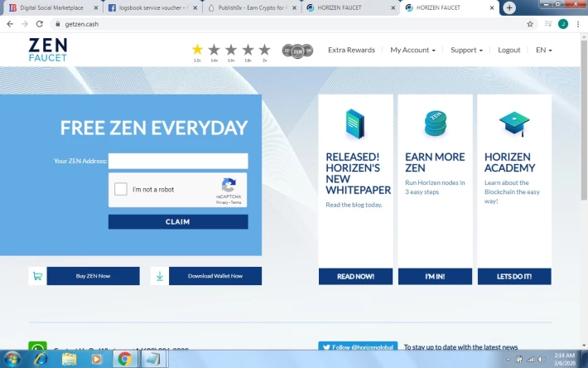This screenshot has width=588, height=368.
Task: Click LETS DO IT! button
Action: (514, 277)
